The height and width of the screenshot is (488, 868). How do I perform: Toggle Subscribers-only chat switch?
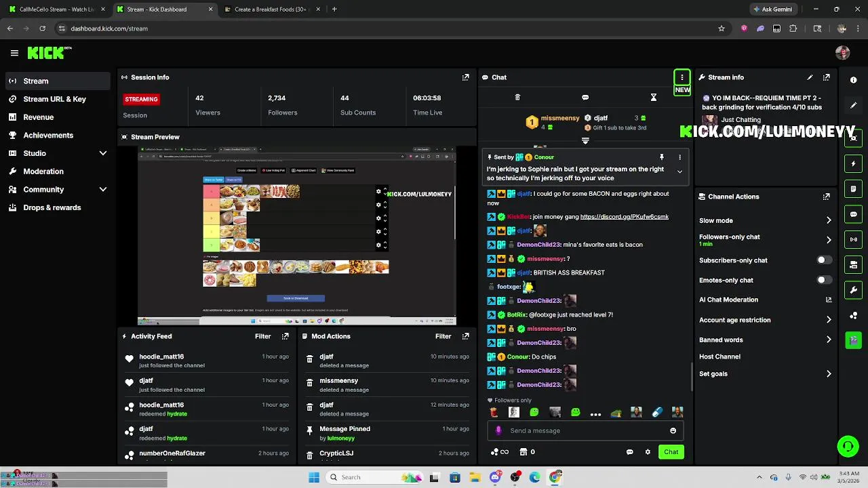click(824, 260)
